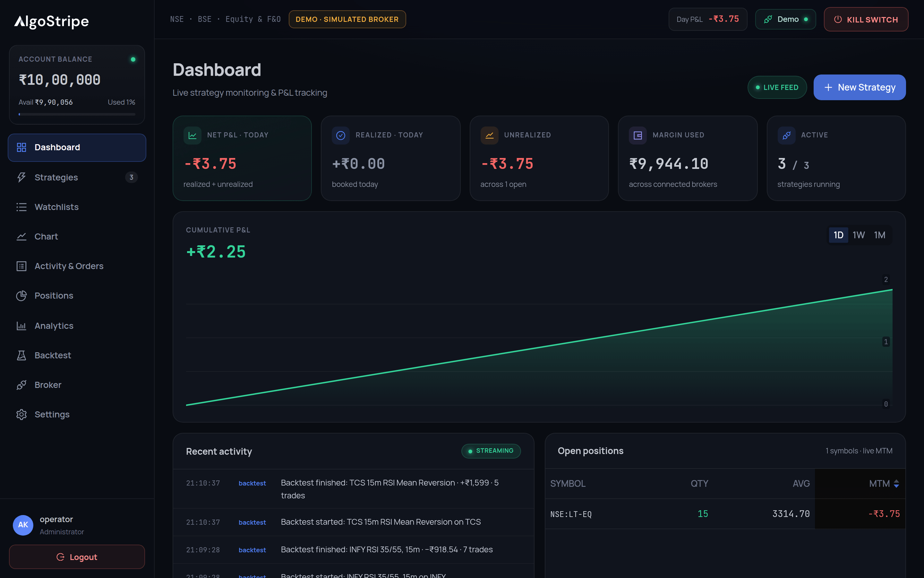
Task: Click the Logout button
Action: tap(77, 557)
